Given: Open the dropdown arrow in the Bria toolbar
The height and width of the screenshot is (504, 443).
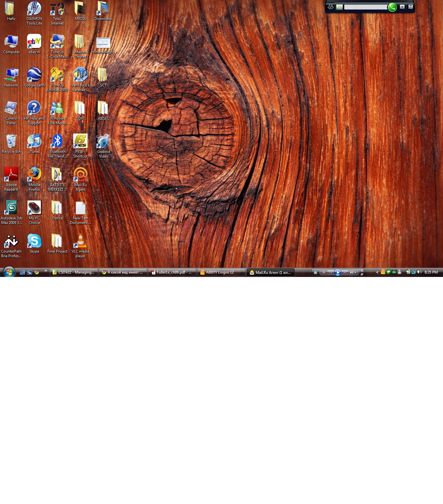Looking at the screenshot, I should [x=402, y=7].
